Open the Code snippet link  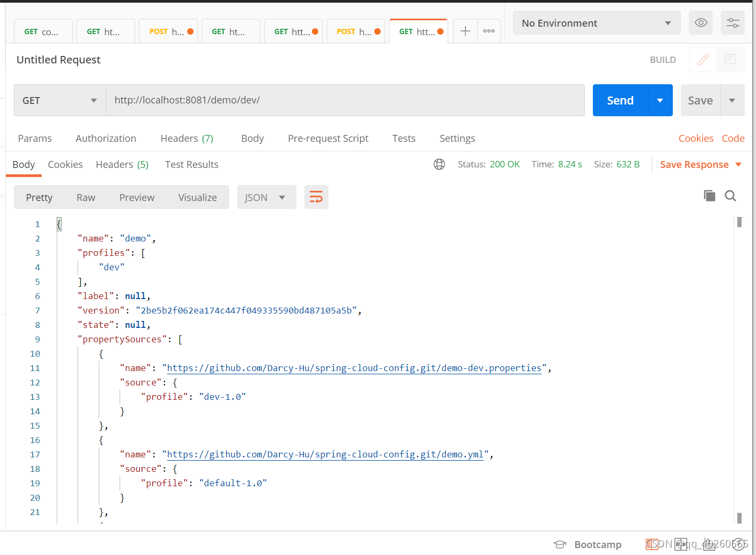733,138
